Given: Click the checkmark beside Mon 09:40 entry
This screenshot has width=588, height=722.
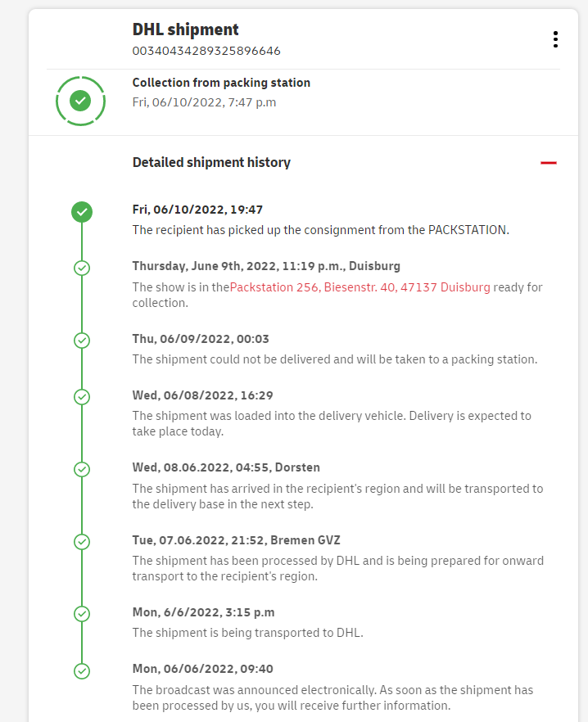Looking at the screenshot, I should [82, 670].
